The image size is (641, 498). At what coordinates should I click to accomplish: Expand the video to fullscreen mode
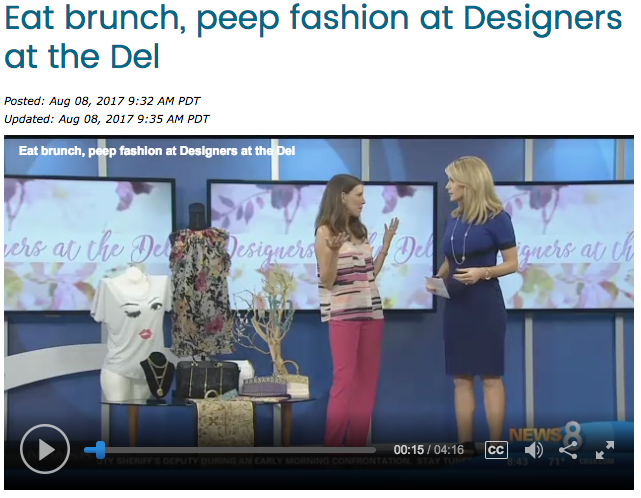605,450
